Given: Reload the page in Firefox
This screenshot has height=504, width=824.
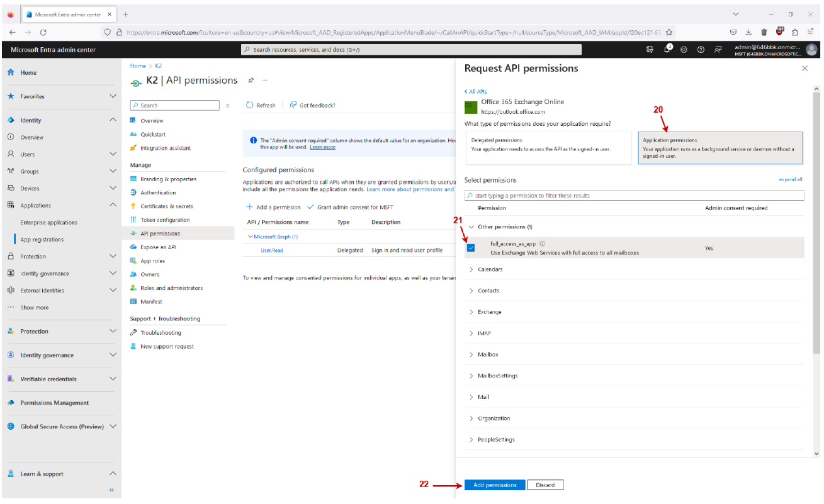Looking at the screenshot, I should coord(43,32).
